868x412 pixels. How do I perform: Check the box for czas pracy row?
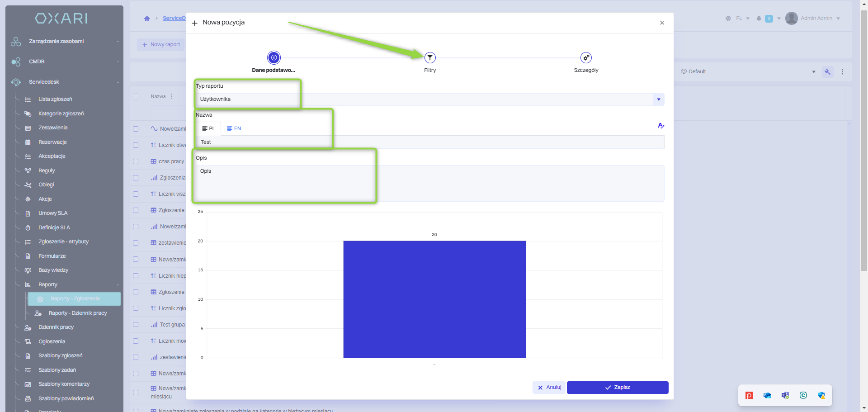pyautogui.click(x=136, y=161)
